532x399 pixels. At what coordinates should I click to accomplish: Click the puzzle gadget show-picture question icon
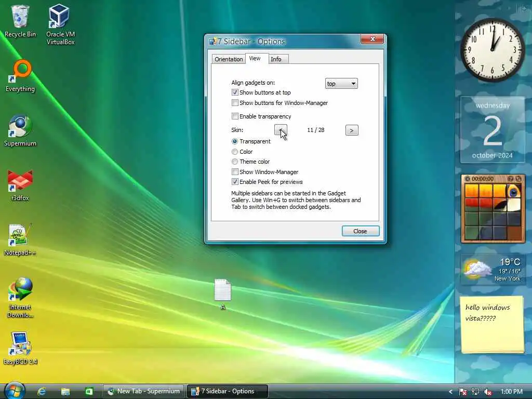[510, 179]
